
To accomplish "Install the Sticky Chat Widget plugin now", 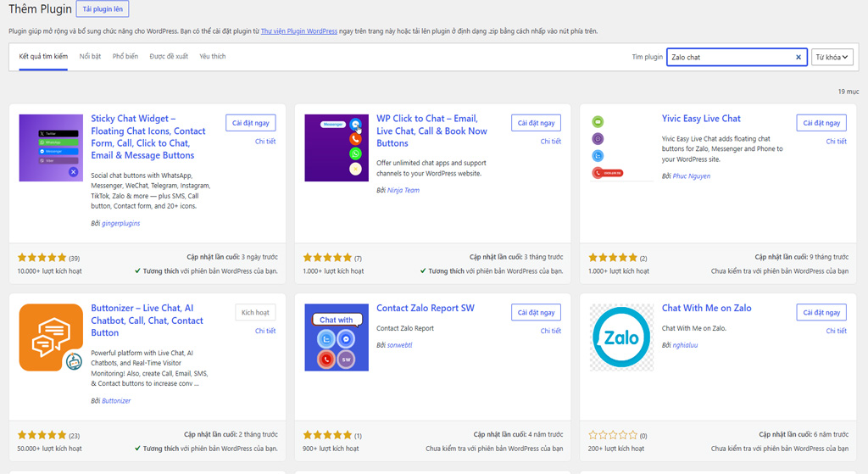I will click(x=251, y=123).
